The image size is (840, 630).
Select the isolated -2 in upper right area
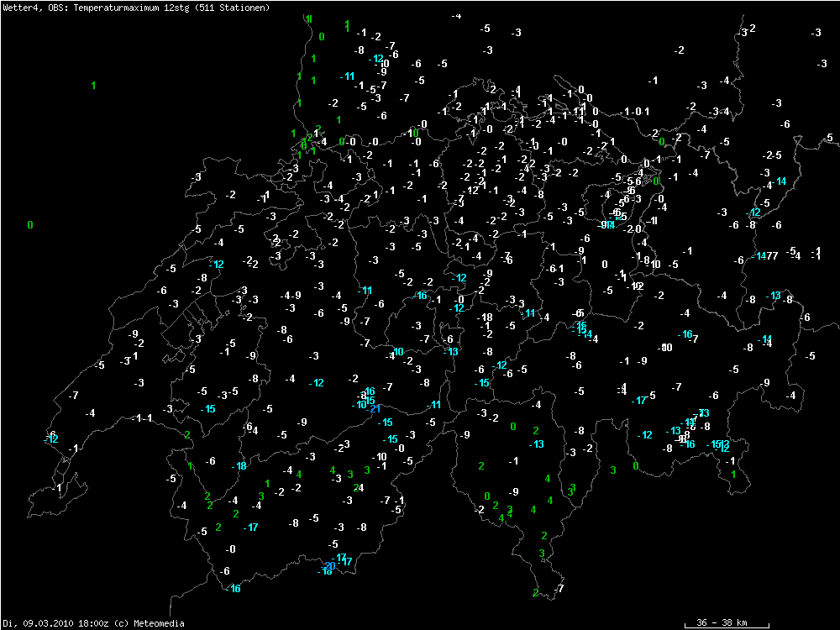click(679, 50)
